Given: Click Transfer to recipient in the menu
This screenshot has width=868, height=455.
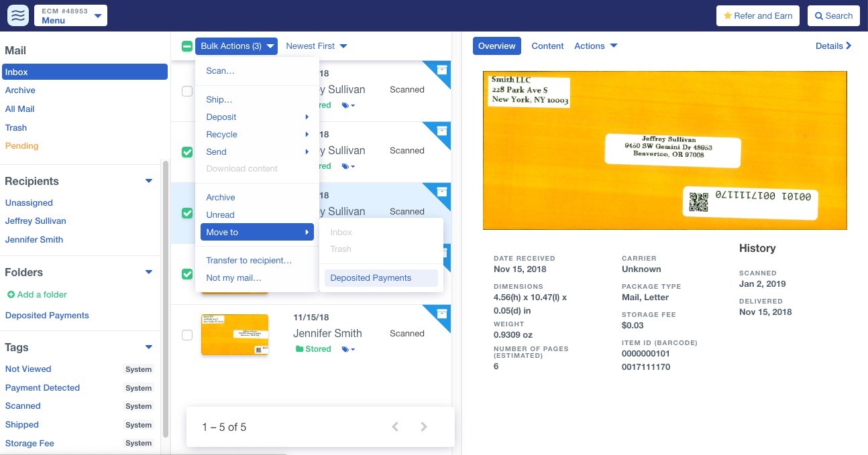Looking at the screenshot, I should tap(249, 259).
